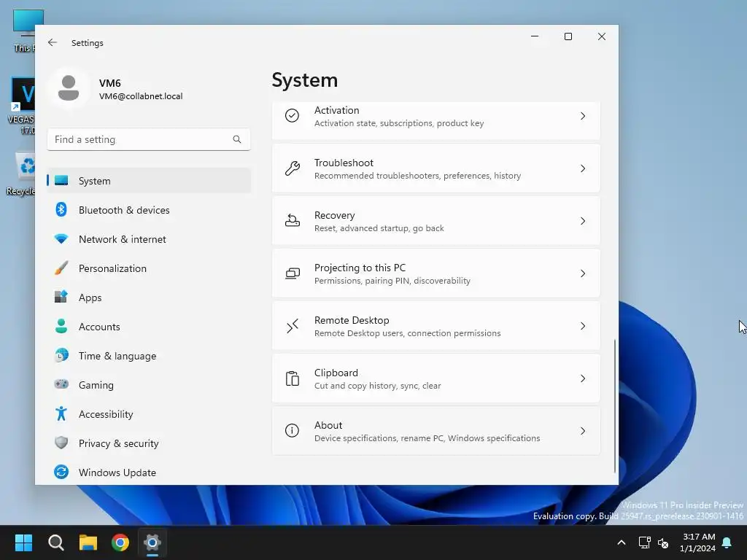Screen dimensions: 747x560
Task: Click the VEGAS desktop shortcut
Action: click(x=21, y=106)
